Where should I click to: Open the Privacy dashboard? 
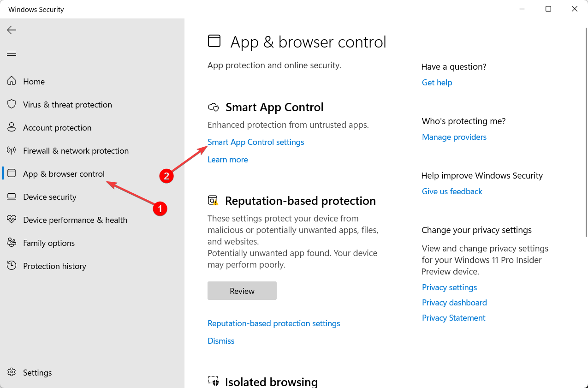(454, 302)
